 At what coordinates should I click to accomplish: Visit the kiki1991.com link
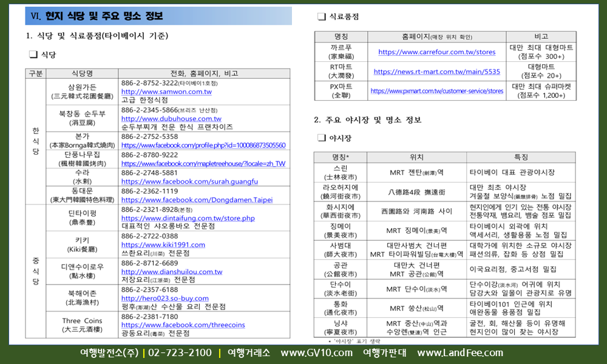[x=163, y=244]
